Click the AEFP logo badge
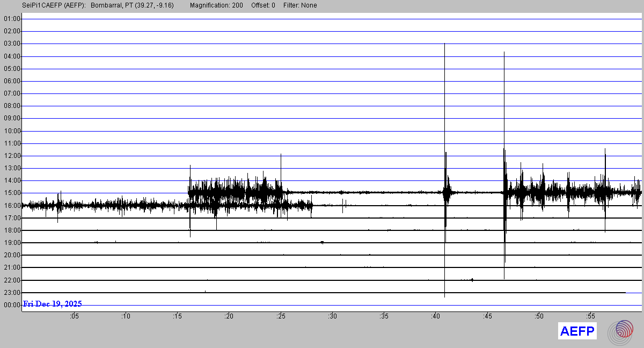The height and width of the screenshot is (348, 644). 577,331
